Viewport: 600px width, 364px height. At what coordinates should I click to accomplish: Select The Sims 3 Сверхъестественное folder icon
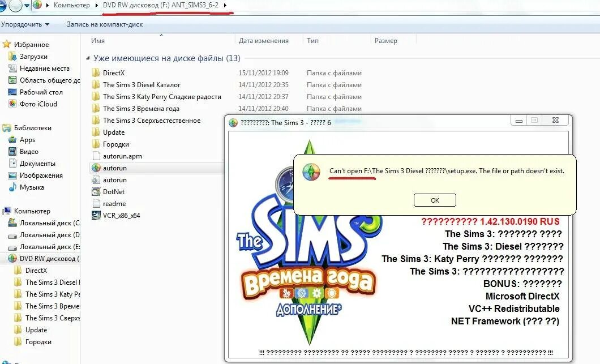pos(96,120)
